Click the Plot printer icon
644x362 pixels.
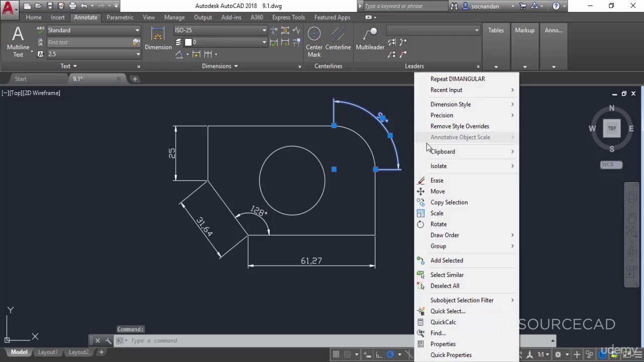[x=72, y=6]
